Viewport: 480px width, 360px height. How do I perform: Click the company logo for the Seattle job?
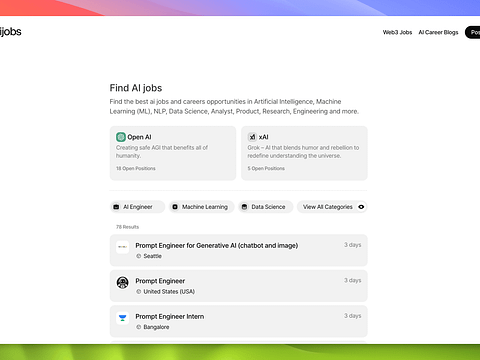tap(122, 247)
